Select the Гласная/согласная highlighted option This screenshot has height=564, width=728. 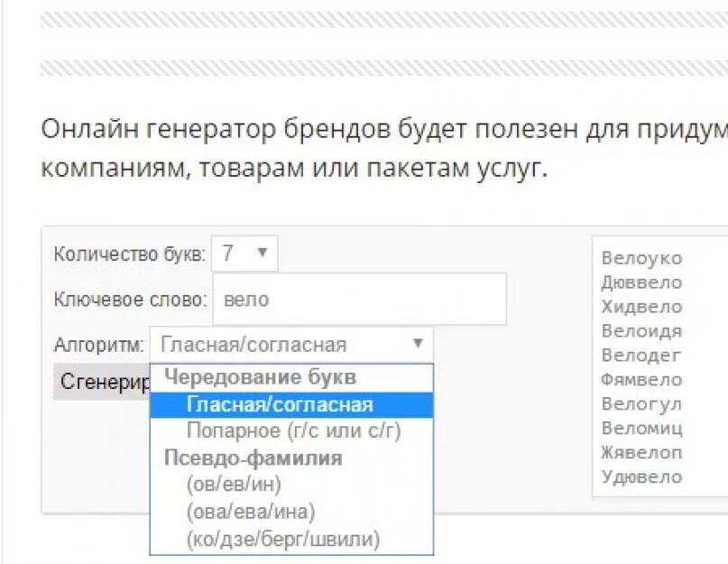click(291, 405)
